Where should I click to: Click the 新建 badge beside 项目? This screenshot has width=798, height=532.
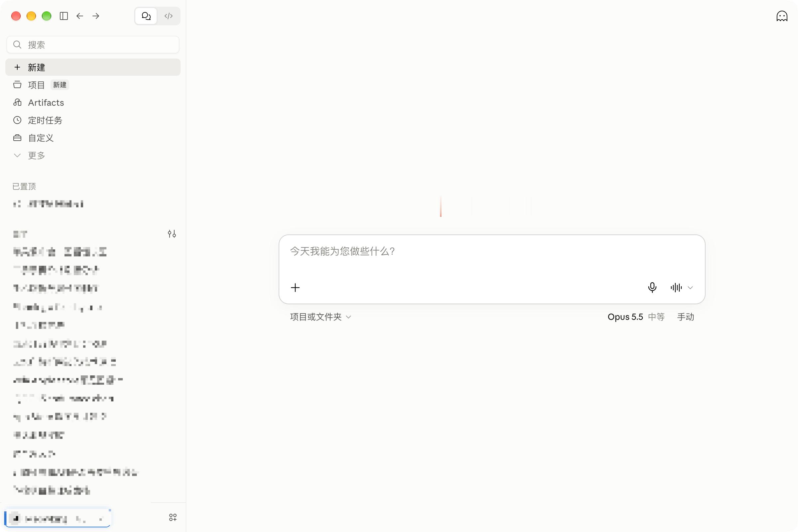[x=60, y=85]
